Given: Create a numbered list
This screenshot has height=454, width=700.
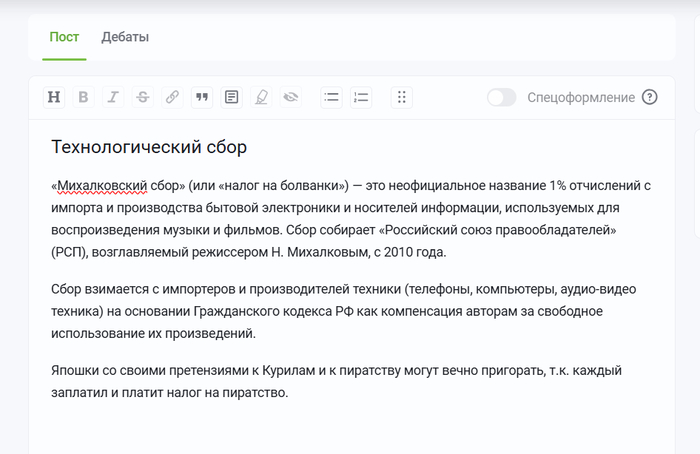Looking at the screenshot, I should (361, 97).
